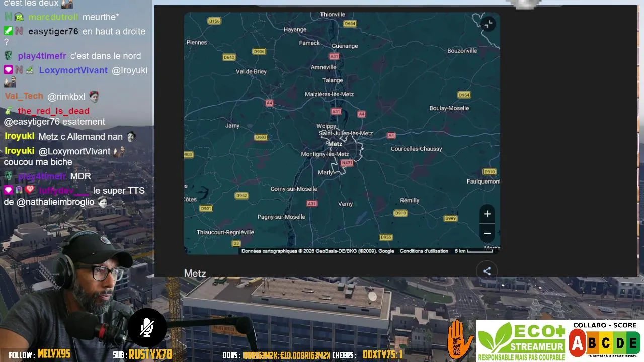Select the Guénange map label
Viewport: 644px width, 362px height.
click(345, 46)
